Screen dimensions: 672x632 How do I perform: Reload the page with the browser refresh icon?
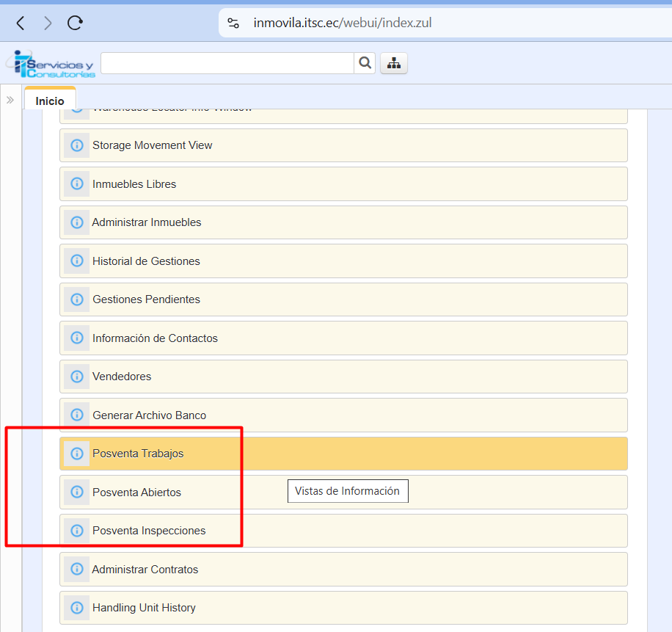coord(75,23)
